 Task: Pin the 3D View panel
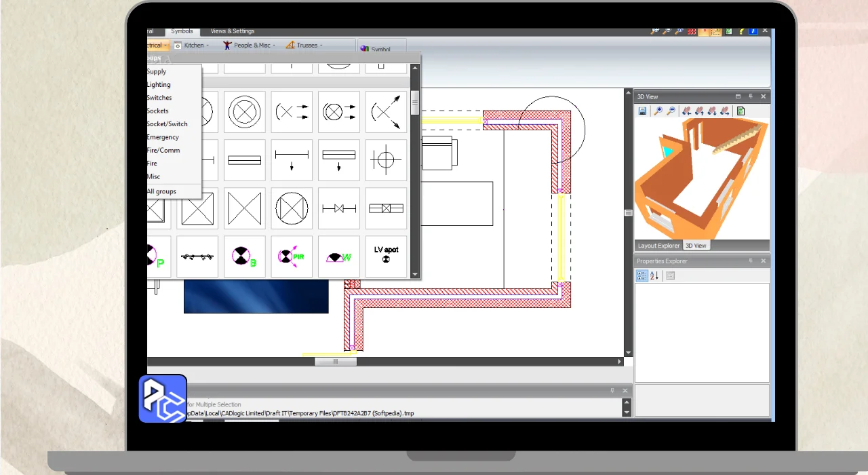pos(751,97)
